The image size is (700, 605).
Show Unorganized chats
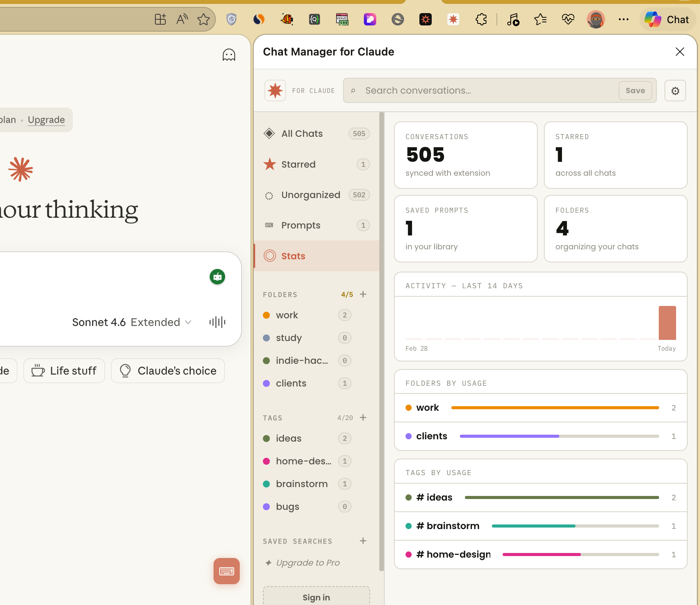[316, 195]
